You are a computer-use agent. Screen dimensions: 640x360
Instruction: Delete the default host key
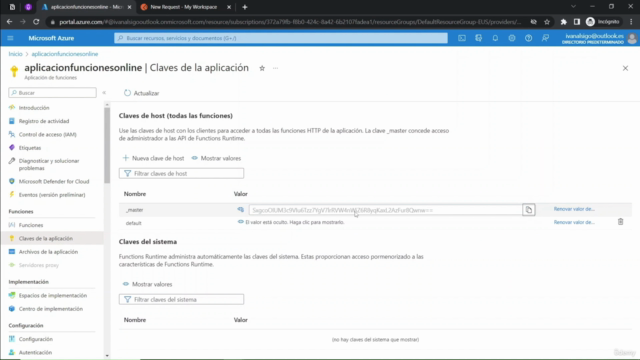pyautogui.click(x=620, y=222)
